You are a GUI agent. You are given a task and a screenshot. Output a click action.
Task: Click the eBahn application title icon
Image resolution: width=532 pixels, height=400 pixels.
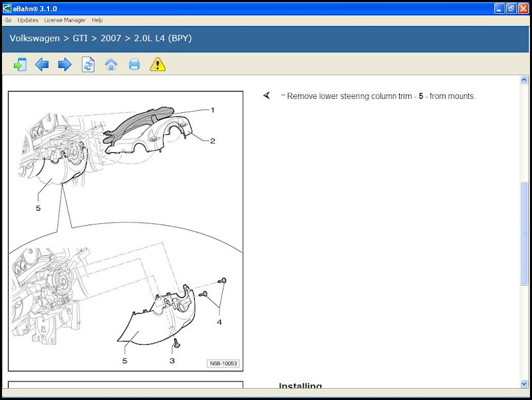(x=7, y=9)
